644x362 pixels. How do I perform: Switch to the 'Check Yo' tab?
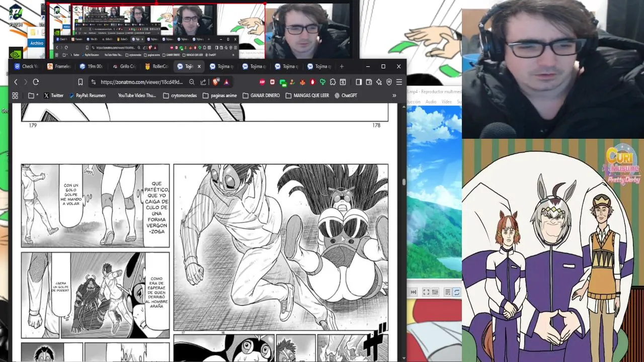(x=26, y=66)
